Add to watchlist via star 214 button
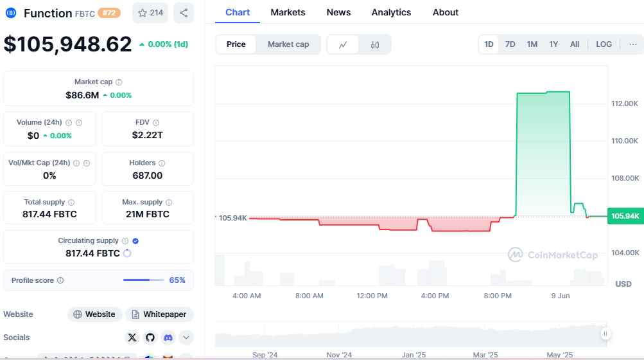Screen dimensions: 644x360 [x=150, y=13]
